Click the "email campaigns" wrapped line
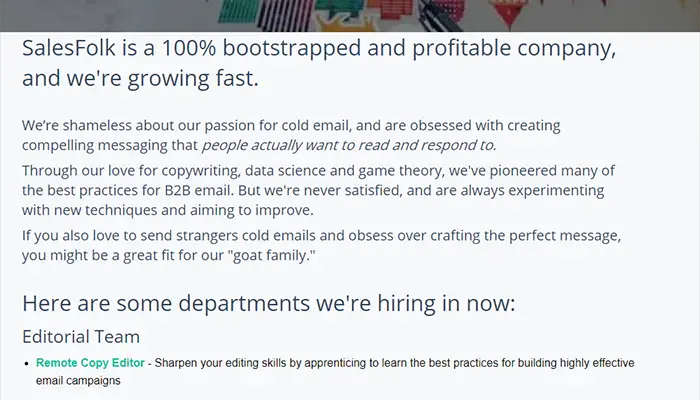 (78, 381)
